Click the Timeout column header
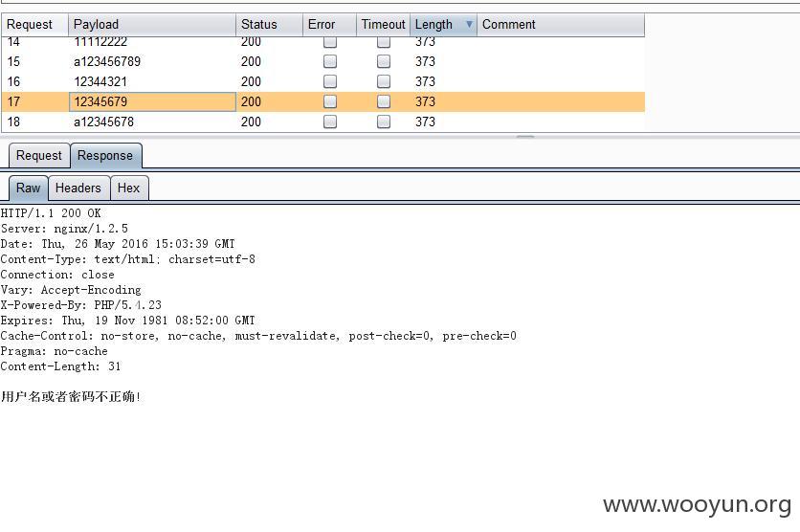 tap(383, 25)
